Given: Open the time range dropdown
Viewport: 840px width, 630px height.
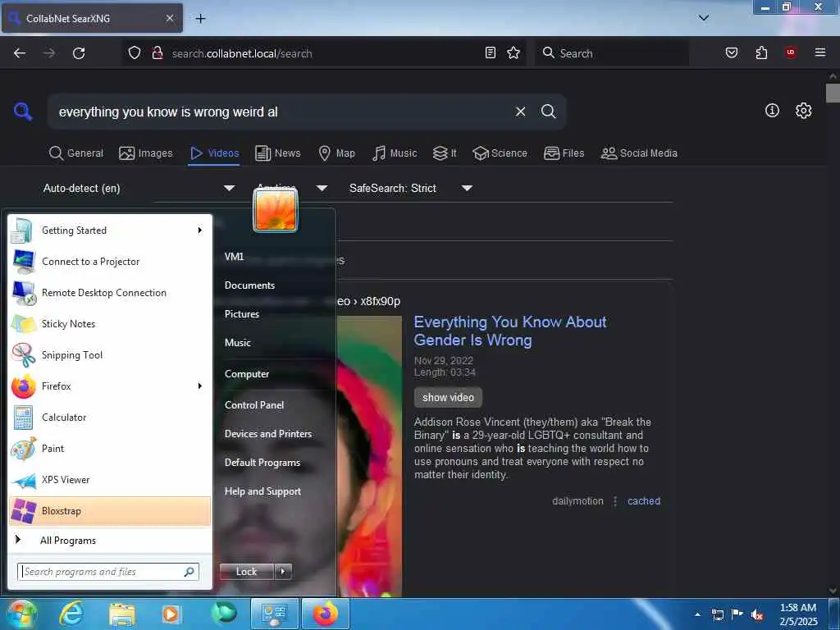Looking at the screenshot, I should 291,188.
